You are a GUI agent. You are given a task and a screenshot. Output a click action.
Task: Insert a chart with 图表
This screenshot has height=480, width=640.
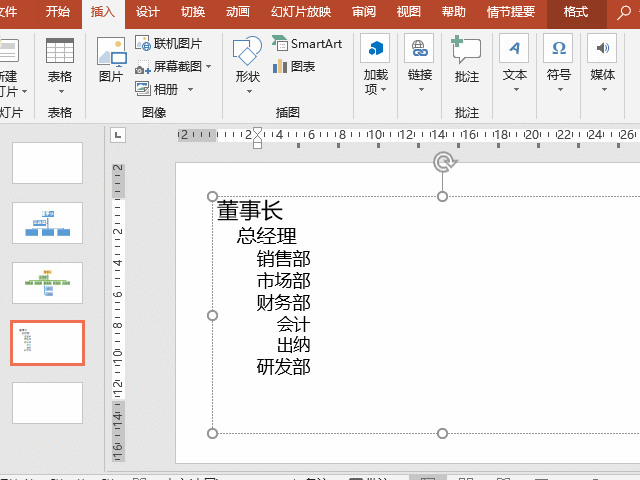click(294, 66)
